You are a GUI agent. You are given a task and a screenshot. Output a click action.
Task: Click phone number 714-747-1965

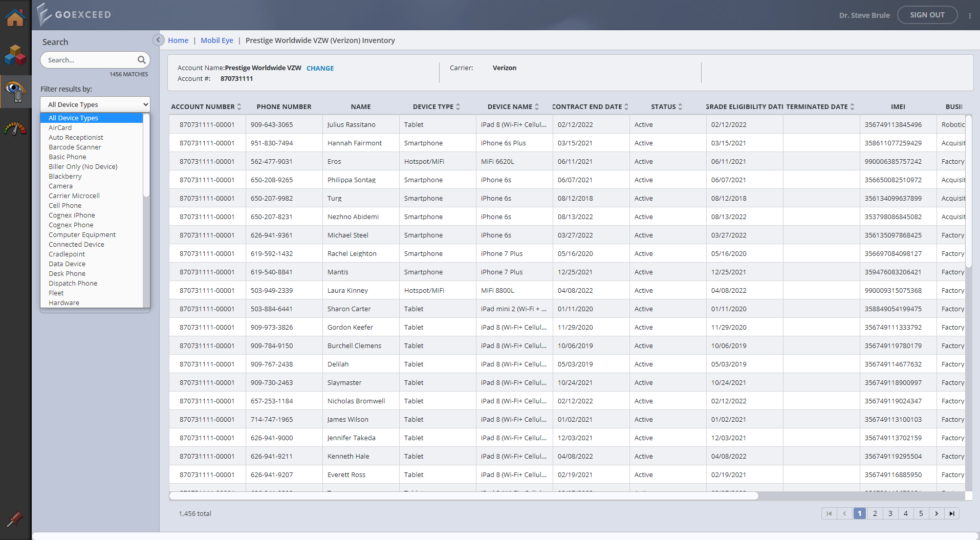(x=272, y=419)
